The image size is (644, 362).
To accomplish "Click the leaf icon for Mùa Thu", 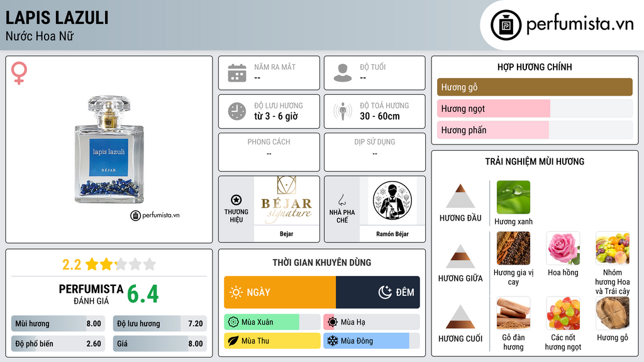I will point(233,341).
